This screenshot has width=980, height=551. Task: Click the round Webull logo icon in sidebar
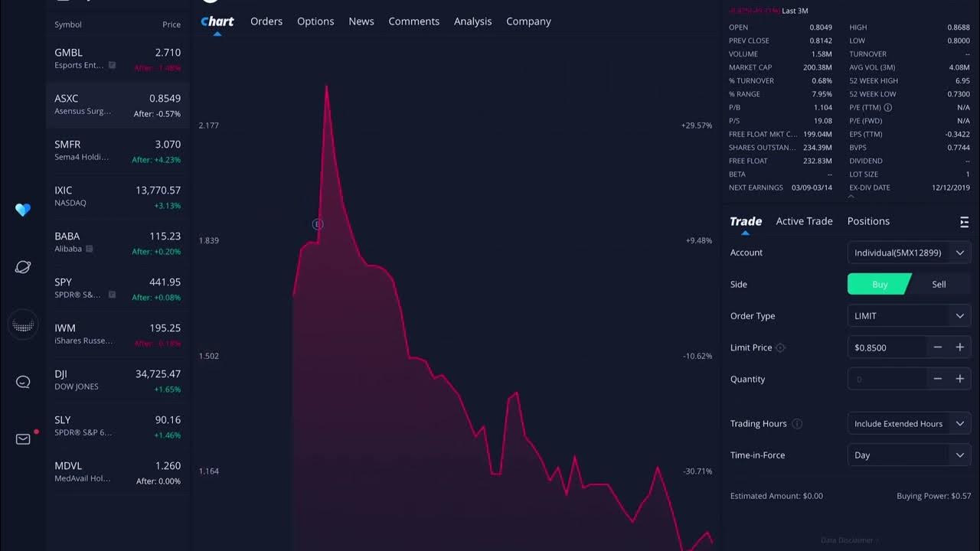point(23,324)
